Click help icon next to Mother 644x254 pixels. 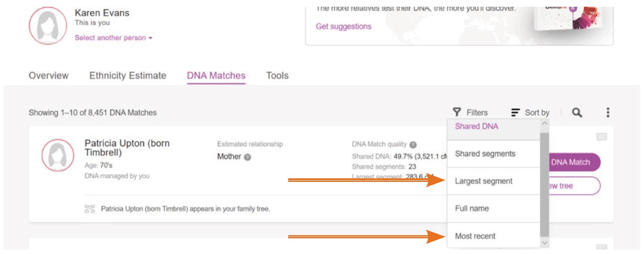point(247,157)
